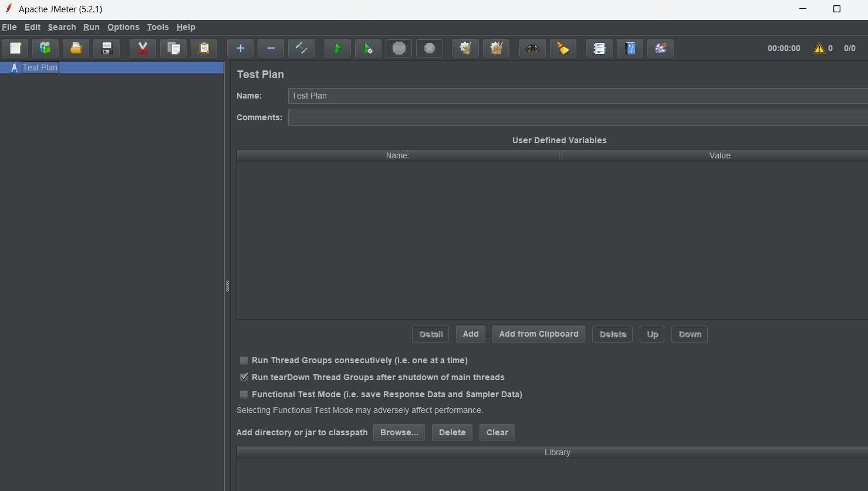Click Delete beside the classpath Browse button
This screenshot has width=868, height=491.
452,433
